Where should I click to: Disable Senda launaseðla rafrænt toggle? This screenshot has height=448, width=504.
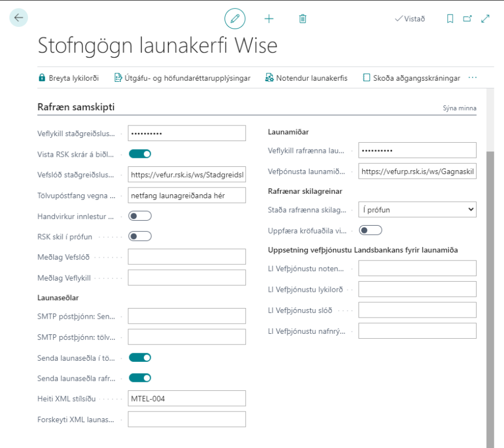(140, 378)
